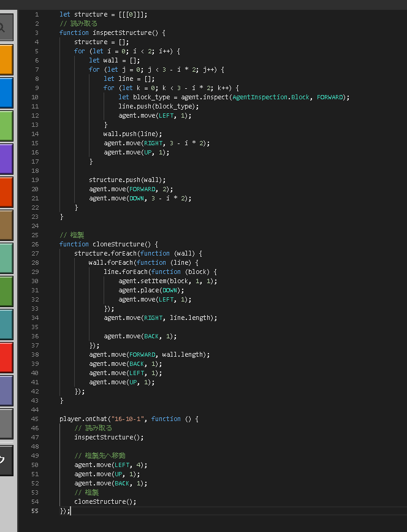Open the dark green toolbox category

click(6, 291)
